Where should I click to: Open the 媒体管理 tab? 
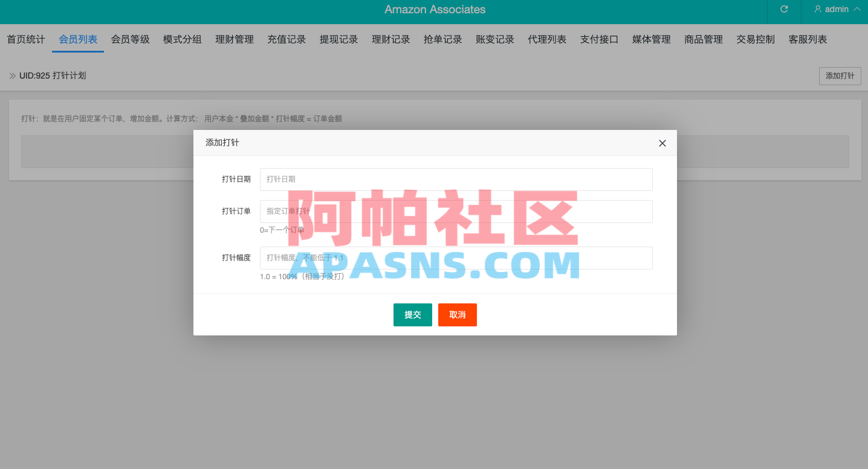click(652, 39)
